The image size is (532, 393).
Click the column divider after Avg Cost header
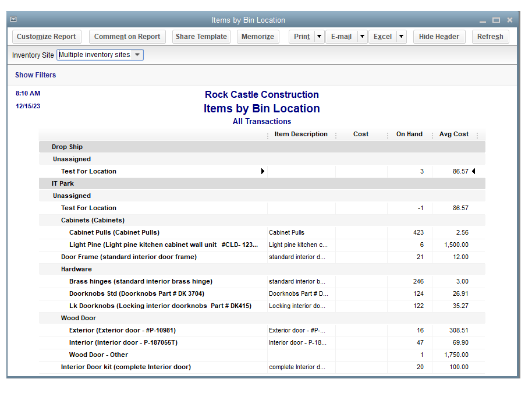click(477, 134)
